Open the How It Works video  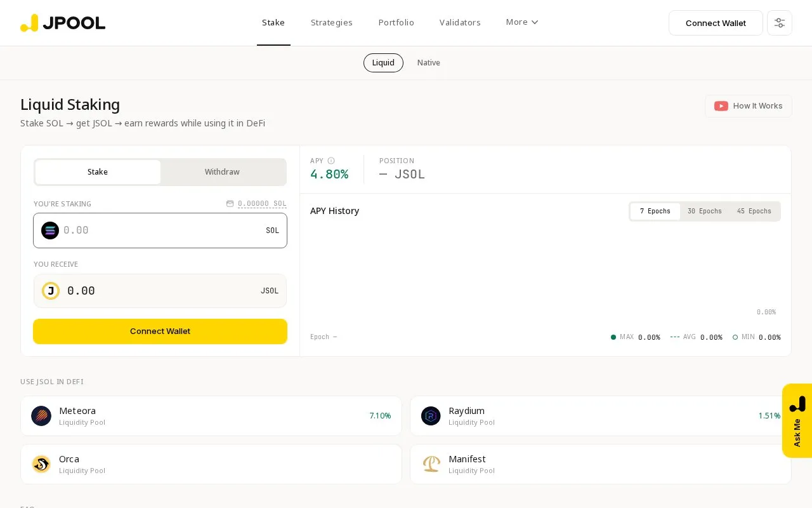point(749,106)
